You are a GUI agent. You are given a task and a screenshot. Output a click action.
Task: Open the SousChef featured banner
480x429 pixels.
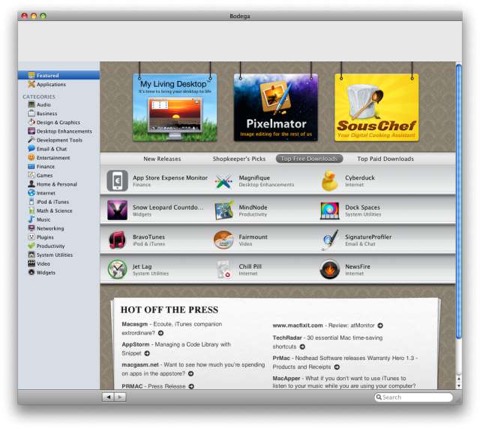click(377, 107)
